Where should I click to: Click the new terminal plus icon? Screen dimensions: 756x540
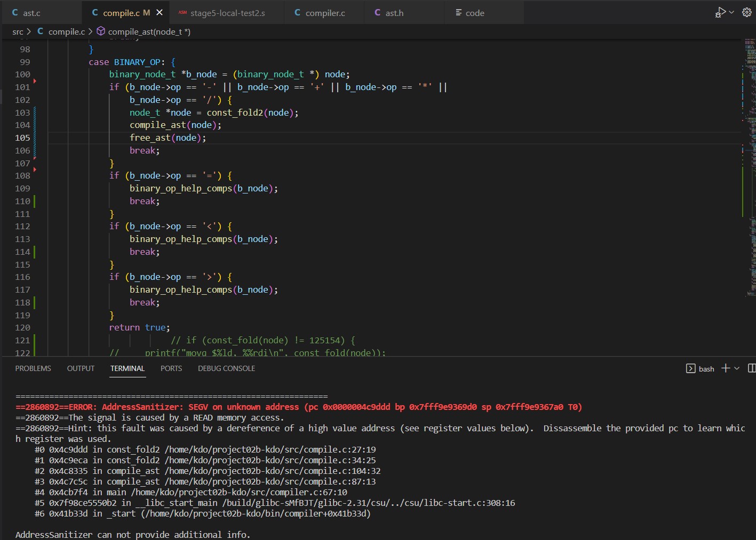725,368
